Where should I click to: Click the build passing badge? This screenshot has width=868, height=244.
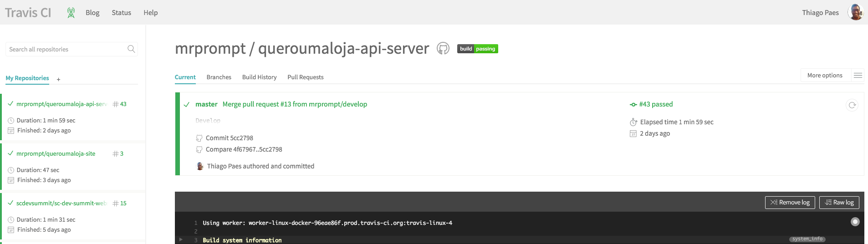point(478,49)
